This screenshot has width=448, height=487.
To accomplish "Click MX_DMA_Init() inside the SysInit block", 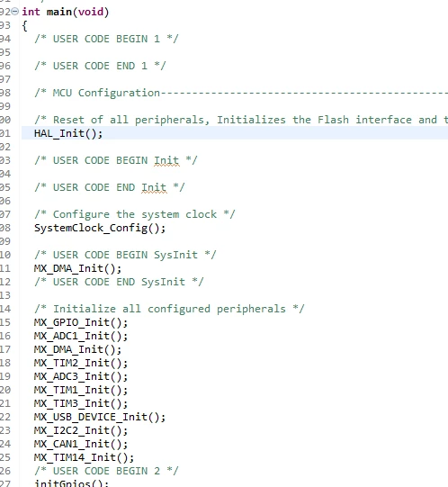I will pos(77,268).
